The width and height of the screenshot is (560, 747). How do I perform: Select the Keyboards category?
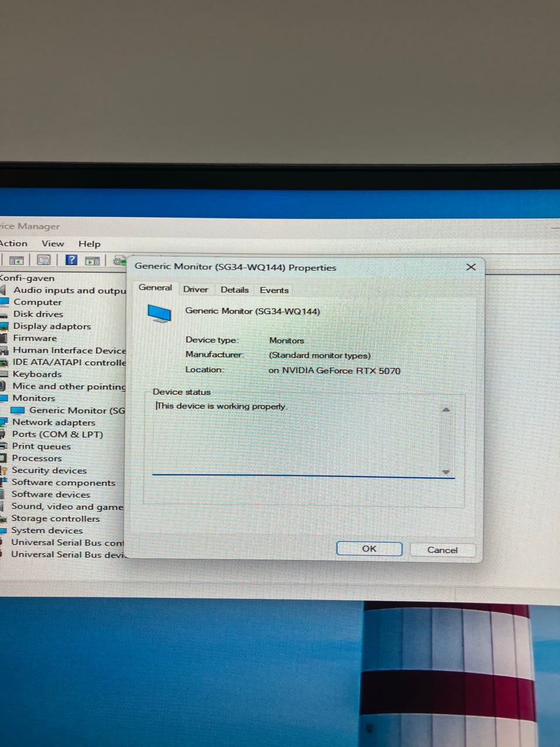click(37, 374)
